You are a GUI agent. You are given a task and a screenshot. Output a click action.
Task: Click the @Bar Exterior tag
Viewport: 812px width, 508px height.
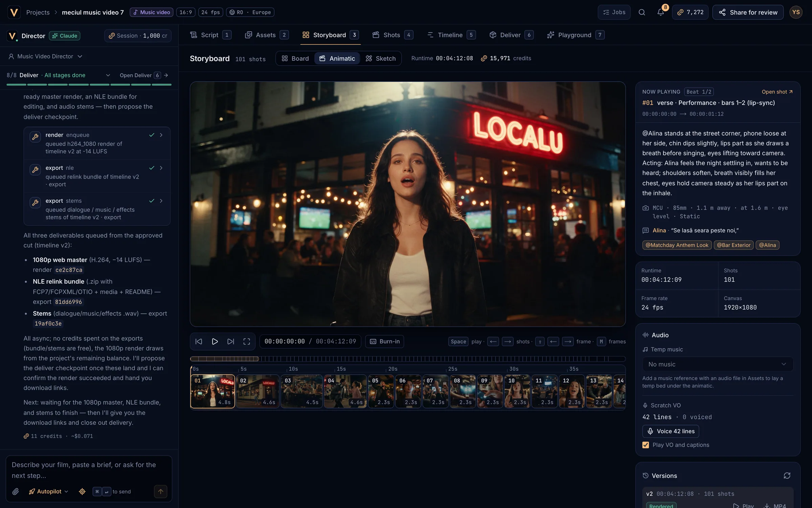point(734,245)
